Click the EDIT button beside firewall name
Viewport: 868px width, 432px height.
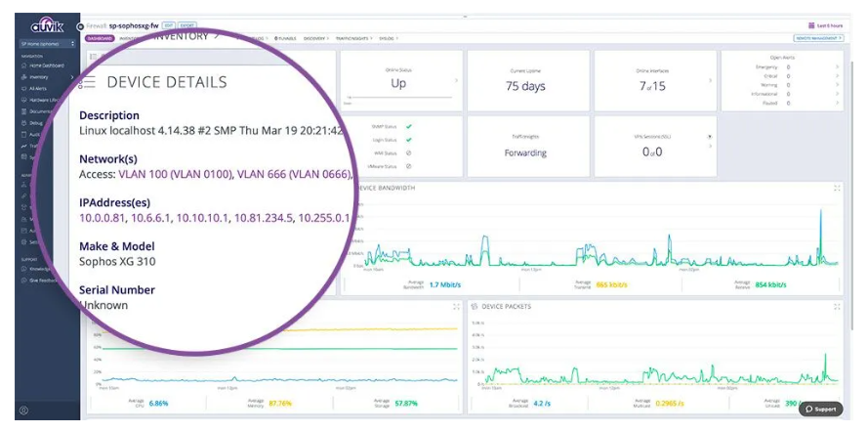tap(169, 25)
